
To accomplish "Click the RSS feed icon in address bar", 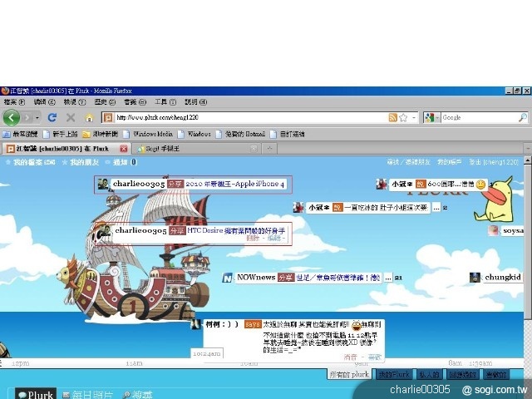I will click(x=392, y=117).
